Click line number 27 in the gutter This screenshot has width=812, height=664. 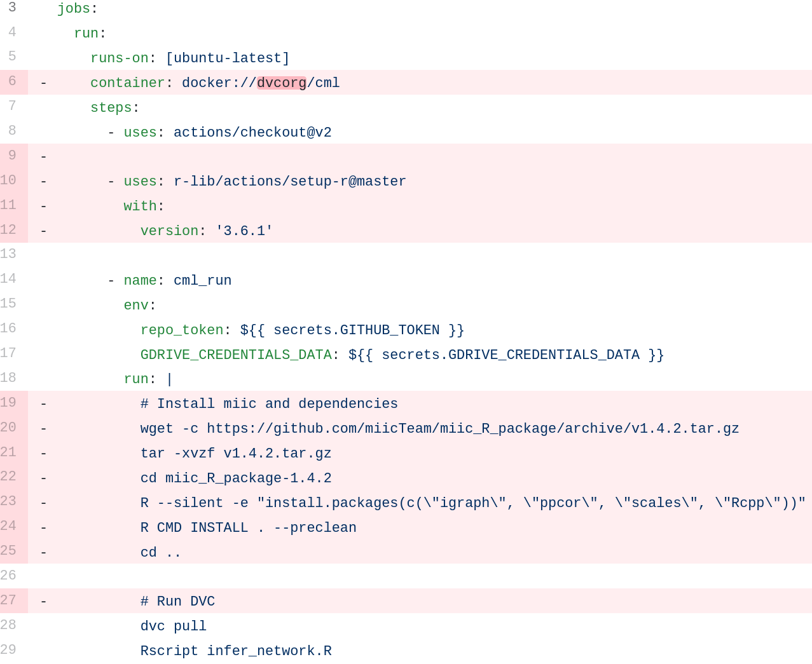click(9, 600)
